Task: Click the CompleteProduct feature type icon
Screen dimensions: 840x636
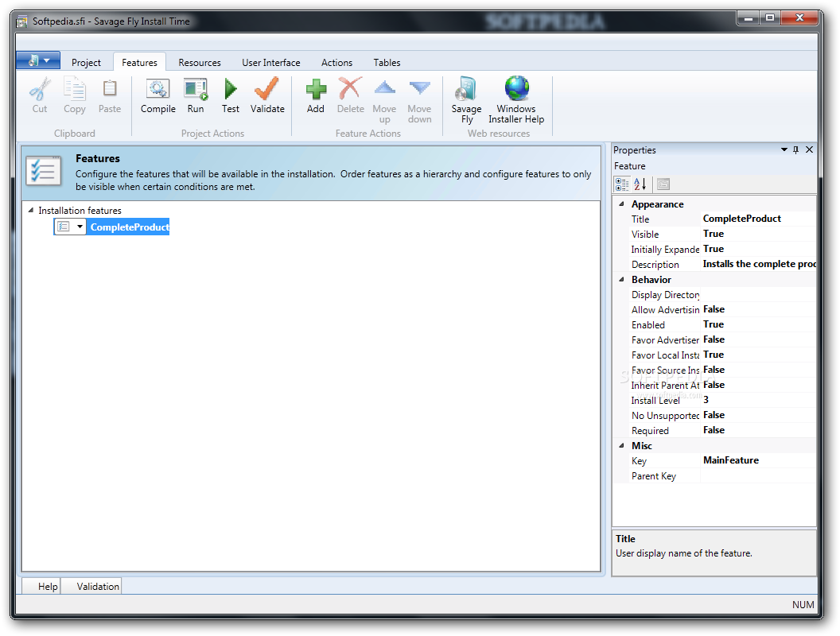Action: coord(64,227)
